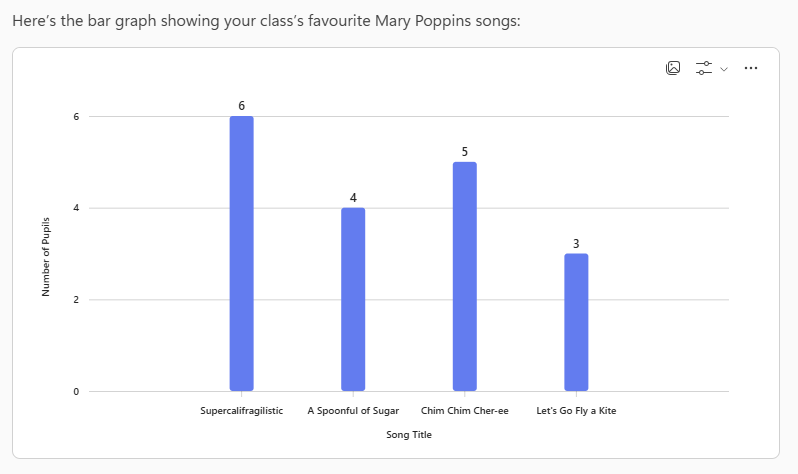Click the Supercalifragilistic axis label

(242, 410)
